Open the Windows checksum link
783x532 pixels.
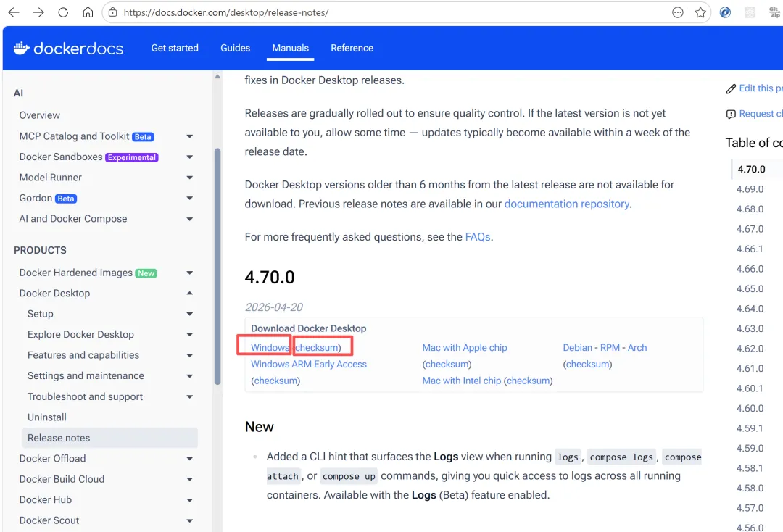(x=317, y=347)
